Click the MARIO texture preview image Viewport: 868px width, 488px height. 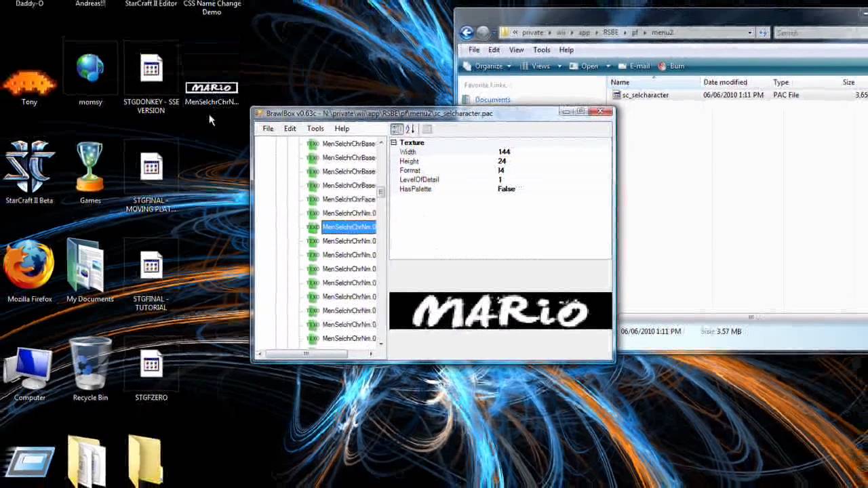[500, 311]
